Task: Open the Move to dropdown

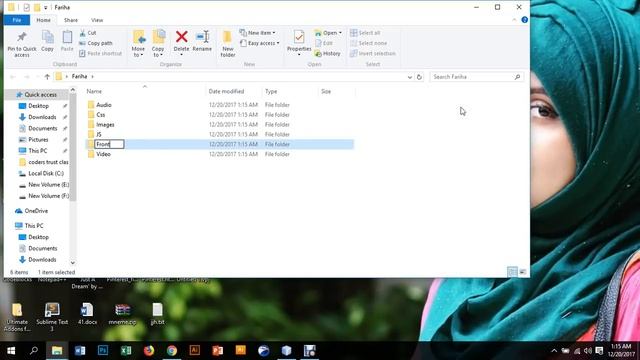Action: coord(138,43)
